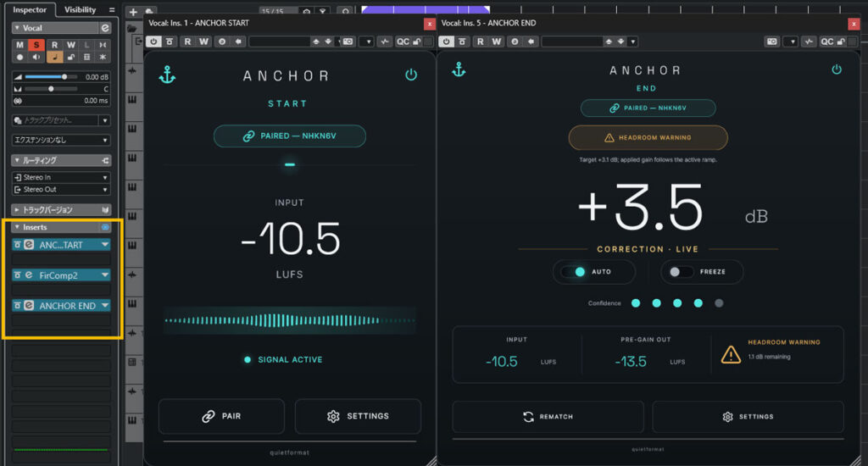Click the +3.5 correction value
Image resolution: width=868 pixels, height=466 pixels.
641,208
